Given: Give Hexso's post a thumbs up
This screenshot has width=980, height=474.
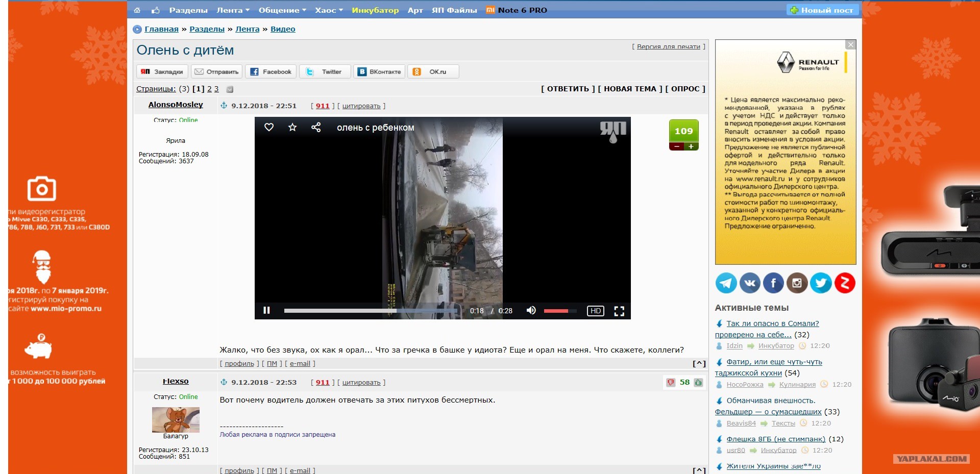Looking at the screenshot, I should click(698, 382).
